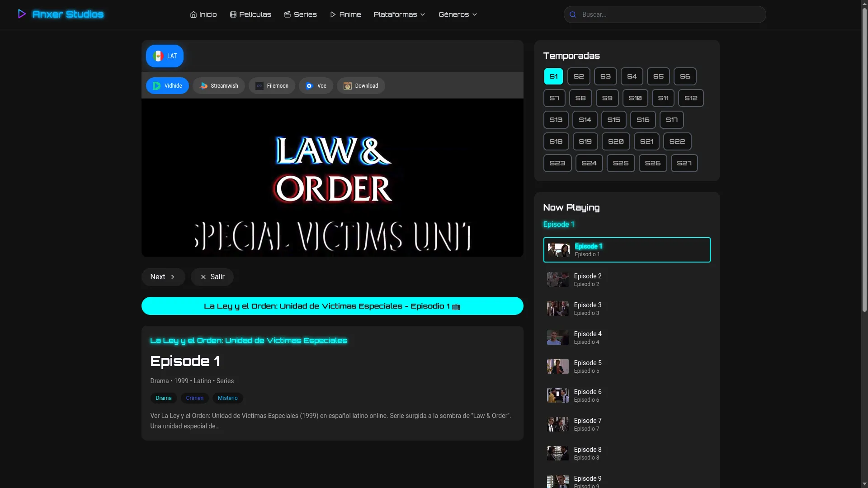Click the Salir exit button
868x488 pixels.
click(x=212, y=277)
